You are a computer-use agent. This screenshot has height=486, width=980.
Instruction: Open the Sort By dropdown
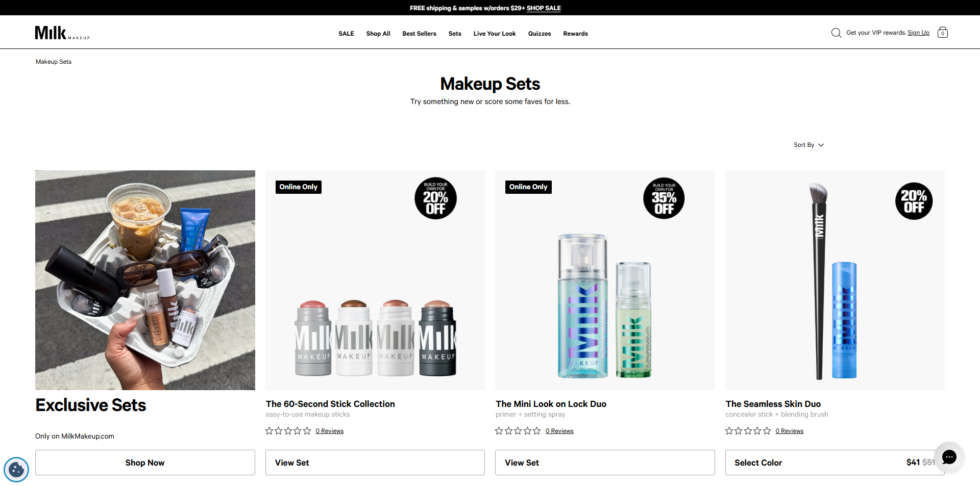(808, 145)
